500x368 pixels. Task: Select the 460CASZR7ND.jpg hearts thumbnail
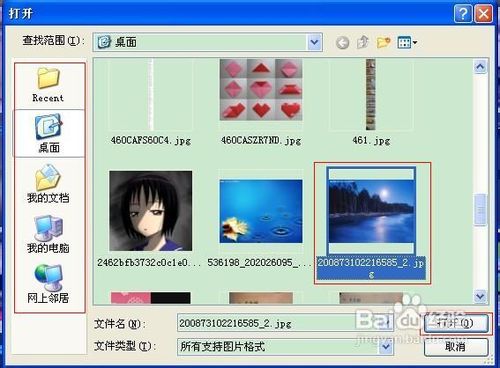[261, 90]
